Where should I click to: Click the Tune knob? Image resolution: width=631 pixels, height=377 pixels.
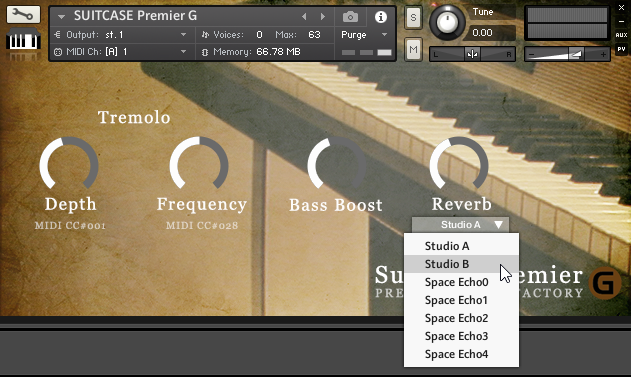[447, 23]
